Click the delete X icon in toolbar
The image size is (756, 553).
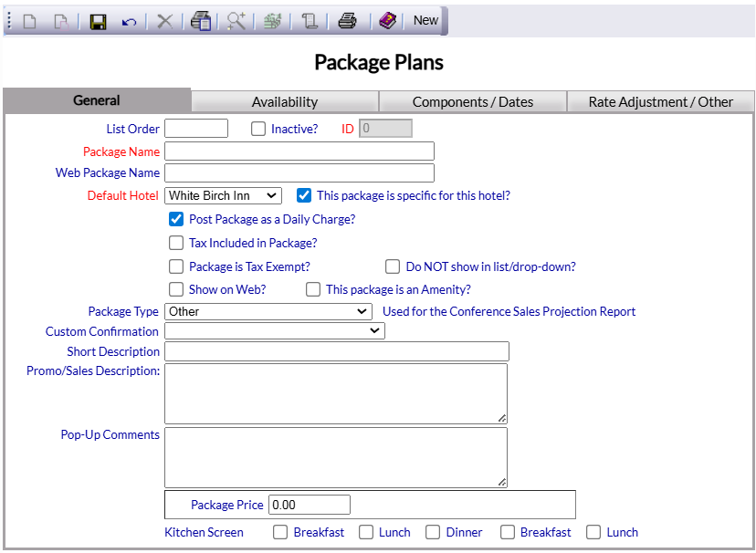[x=164, y=21]
